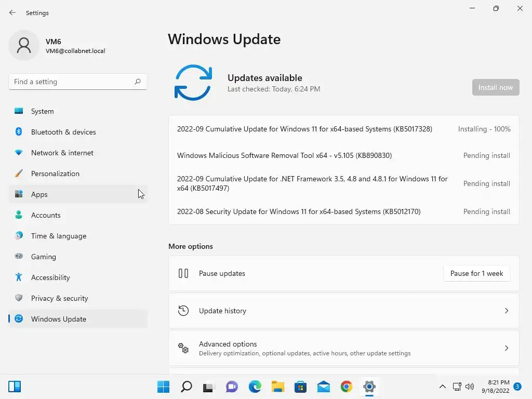The image size is (532, 399).
Task: Go to Privacy & security settings
Action: [78, 298]
